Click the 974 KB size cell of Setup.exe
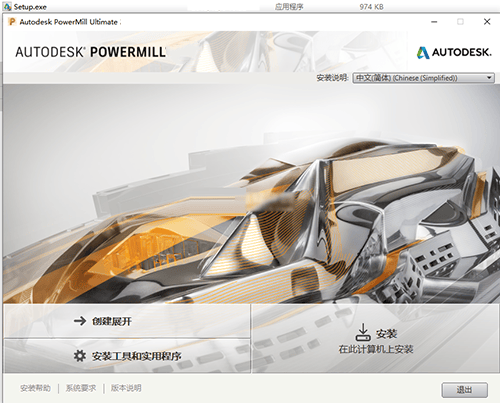This screenshot has height=403, width=500. pos(371,7)
